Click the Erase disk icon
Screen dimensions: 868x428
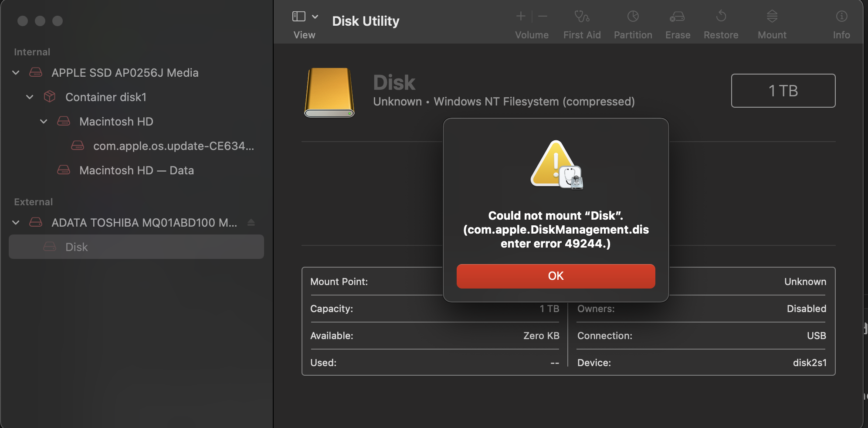(677, 17)
